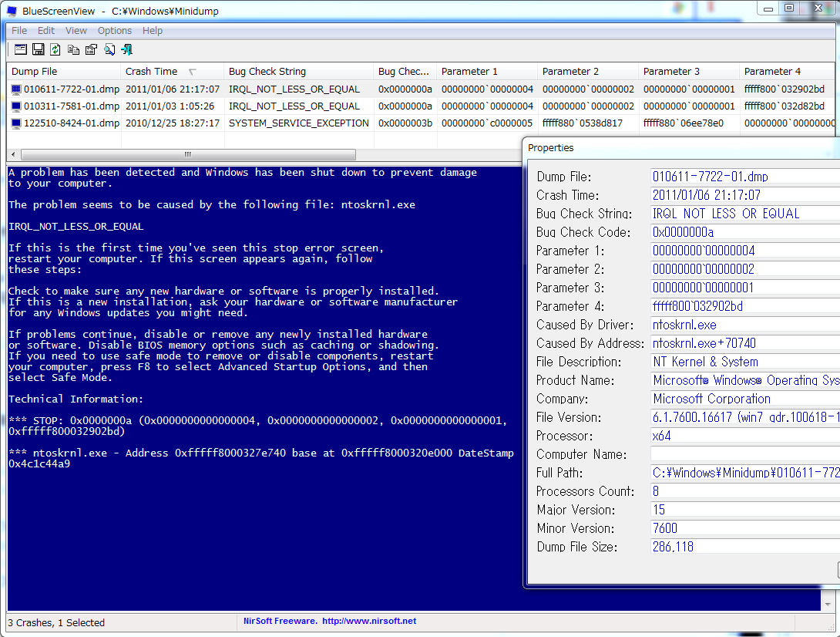Click SYSTEM_SERVICE_EXCEPTION bug check string
The image size is (840, 637).
coord(298,123)
